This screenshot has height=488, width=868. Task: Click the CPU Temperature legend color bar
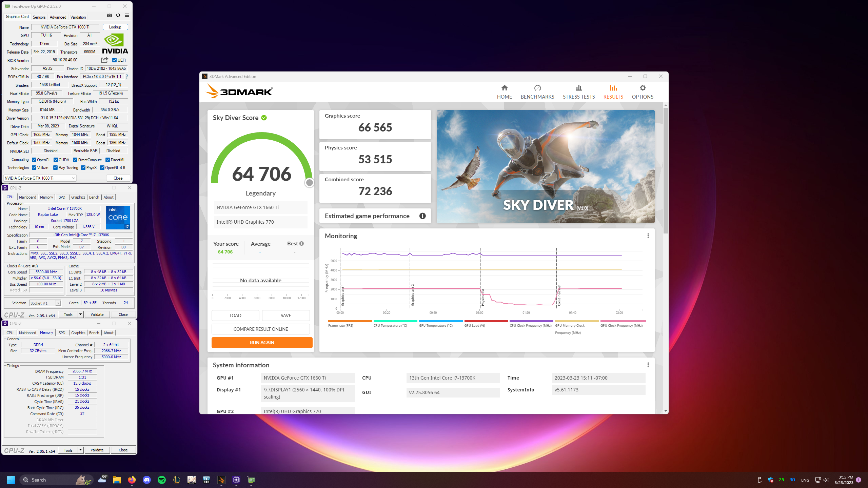(x=395, y=321)
